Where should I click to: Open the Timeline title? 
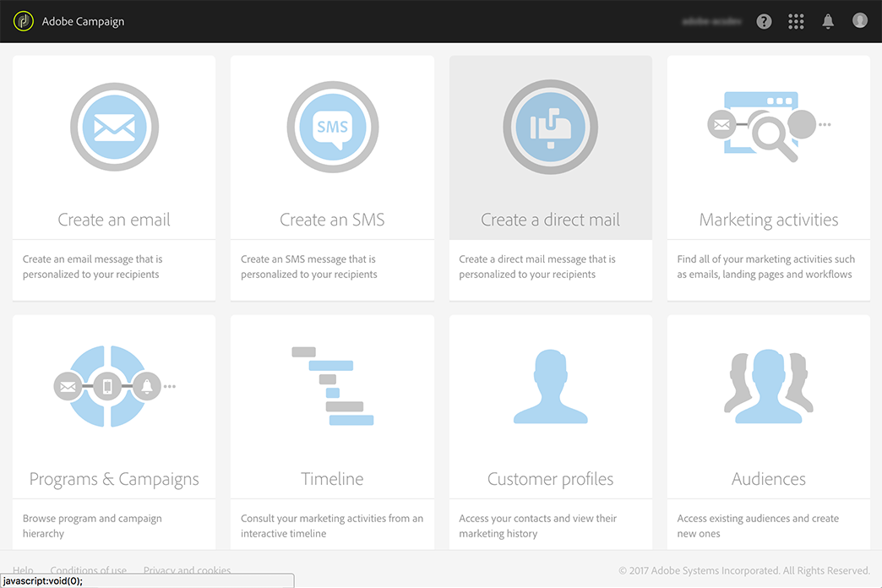[x=332, y=479]
